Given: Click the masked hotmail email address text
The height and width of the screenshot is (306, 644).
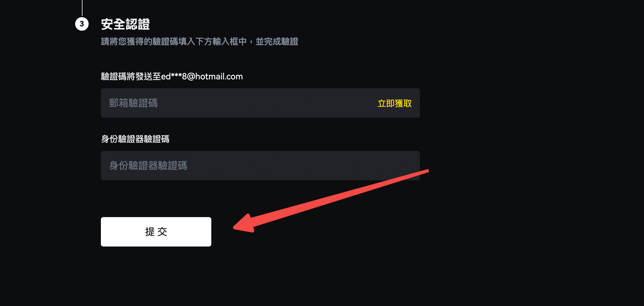Looking at the screenshot, I should coord(202,76).
